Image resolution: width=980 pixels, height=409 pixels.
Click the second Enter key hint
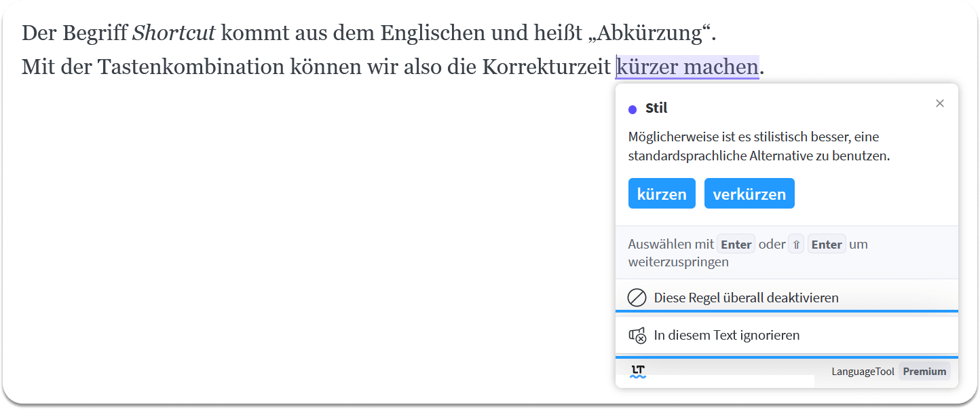827,245
